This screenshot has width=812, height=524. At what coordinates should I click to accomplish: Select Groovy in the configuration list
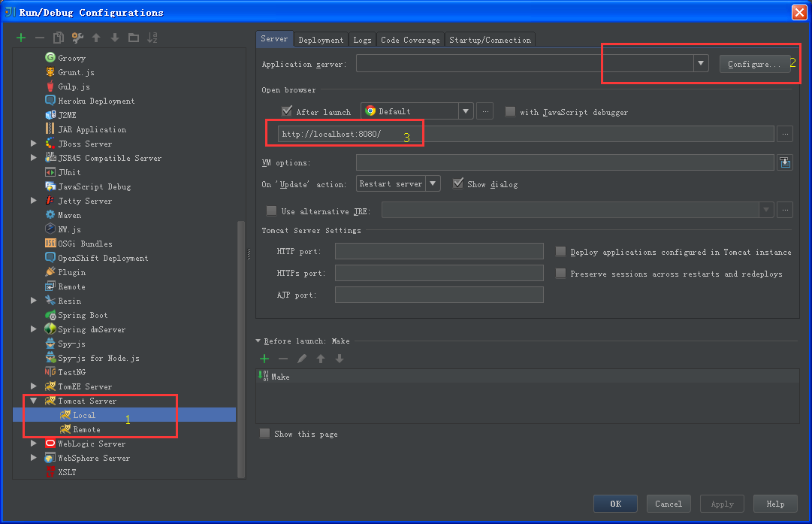71,58
